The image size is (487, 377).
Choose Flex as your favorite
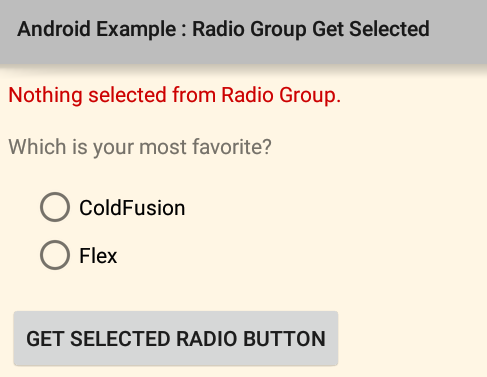(x=79, y=255)
